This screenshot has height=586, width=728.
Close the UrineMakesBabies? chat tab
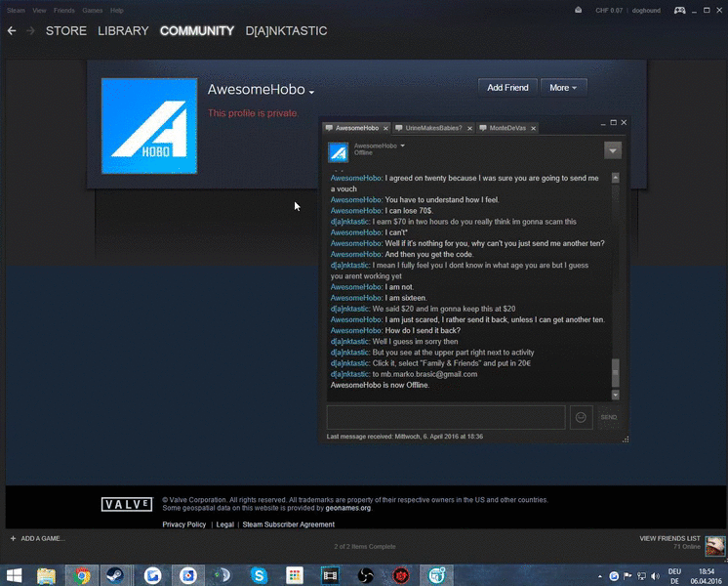[469, 129]
